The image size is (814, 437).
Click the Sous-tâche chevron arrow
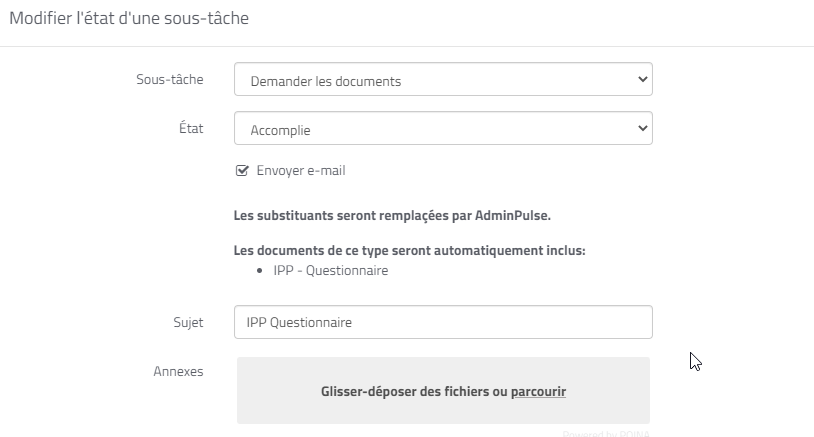(642, 80)
